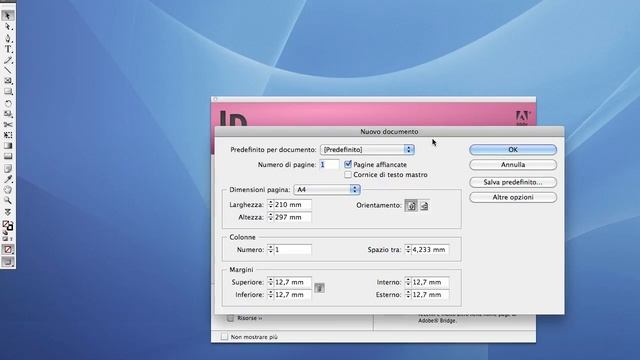Select the Scale tool

pyautogui.click(x=8, y=114)
